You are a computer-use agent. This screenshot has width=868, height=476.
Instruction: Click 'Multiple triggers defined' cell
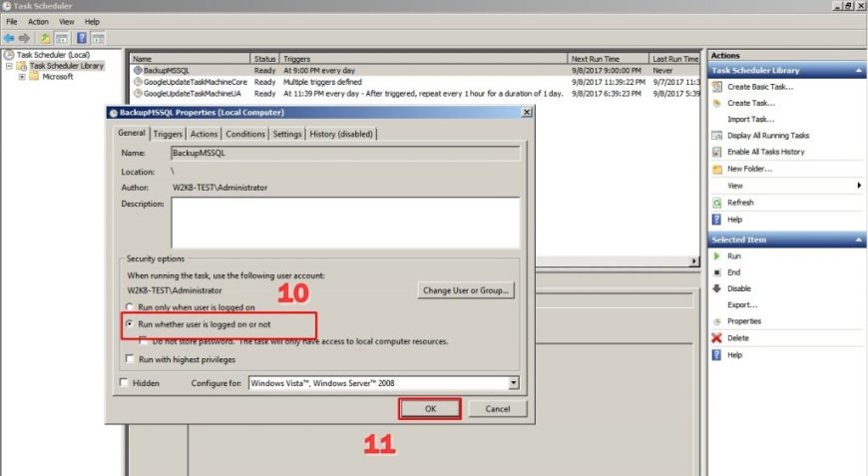click(322, 82)
